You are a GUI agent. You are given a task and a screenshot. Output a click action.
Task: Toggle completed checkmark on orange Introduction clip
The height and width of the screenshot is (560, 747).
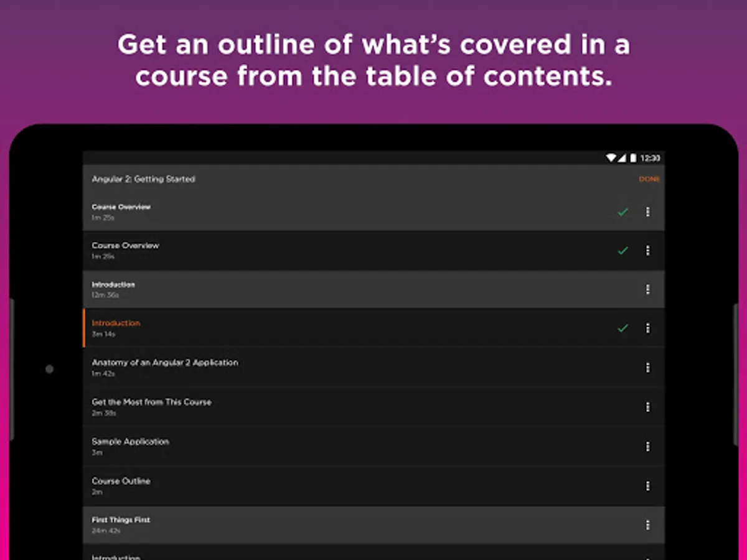pos(622,328)
